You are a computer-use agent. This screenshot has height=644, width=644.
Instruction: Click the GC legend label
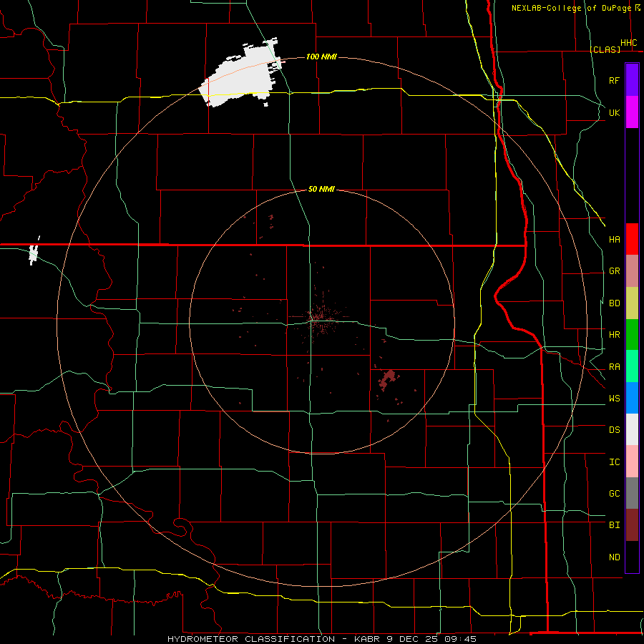(x=615, y=494)
